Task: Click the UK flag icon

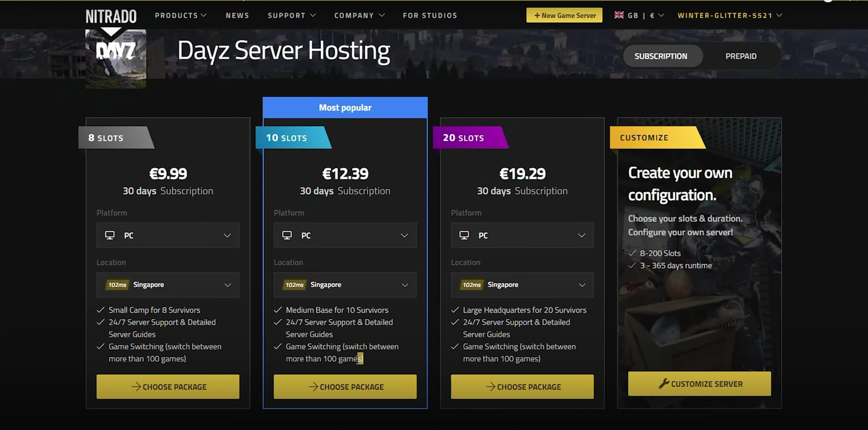Action: pyautogui.click(x=619, y=15)
